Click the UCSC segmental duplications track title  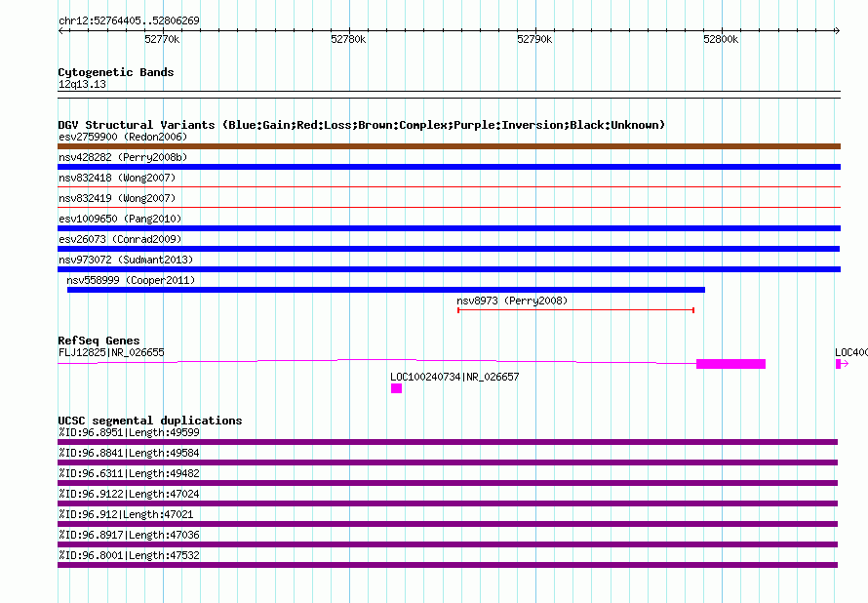click(x=150, y=421)
